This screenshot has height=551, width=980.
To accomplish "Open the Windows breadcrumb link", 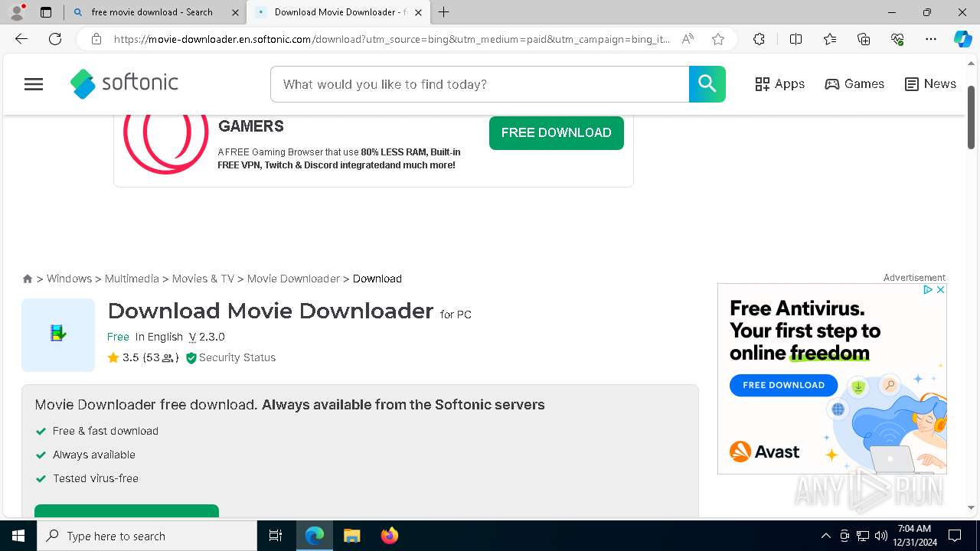I will tap(69, 279).
